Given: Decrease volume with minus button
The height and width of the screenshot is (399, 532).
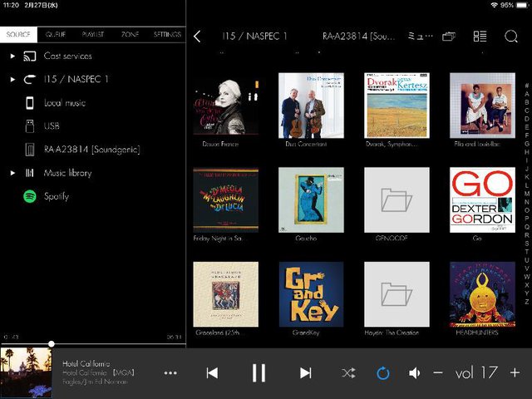Looking at the screenshot, I should pyautogui.click(x=438, y=373).
